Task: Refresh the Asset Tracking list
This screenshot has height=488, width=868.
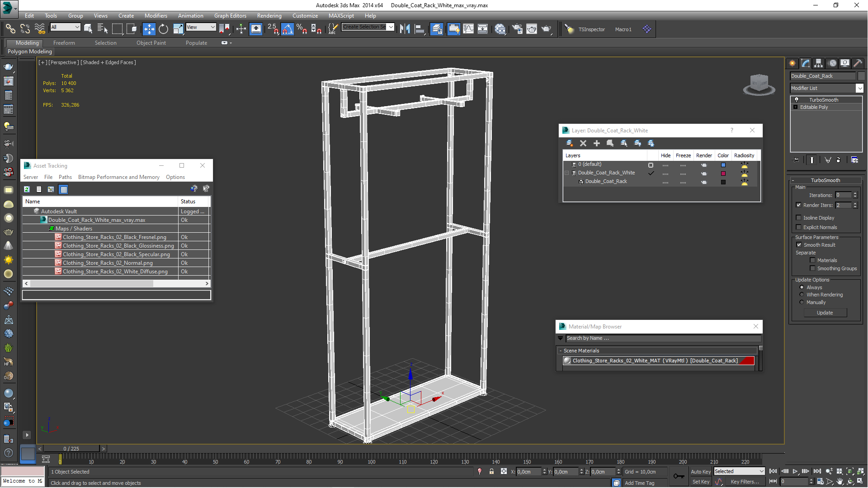Action: coord(27,189)
